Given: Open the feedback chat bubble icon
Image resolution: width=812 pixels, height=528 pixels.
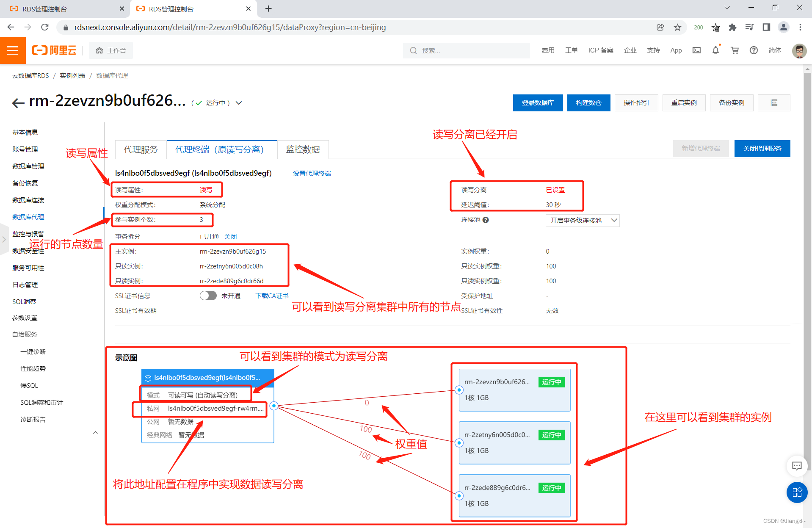Looking at the screenshot, I should pyautogui.click(x=797, y=466).
